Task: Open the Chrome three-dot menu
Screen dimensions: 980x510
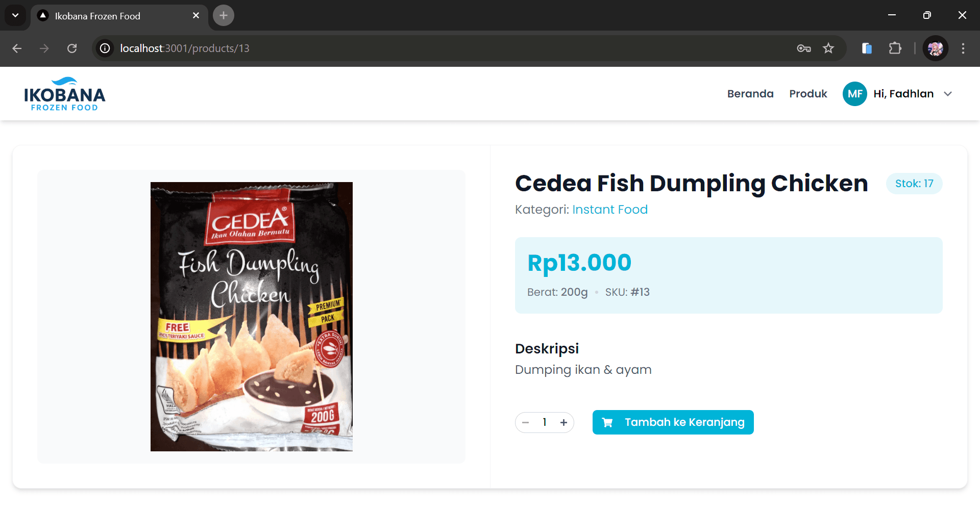Action: click(963, 48)
